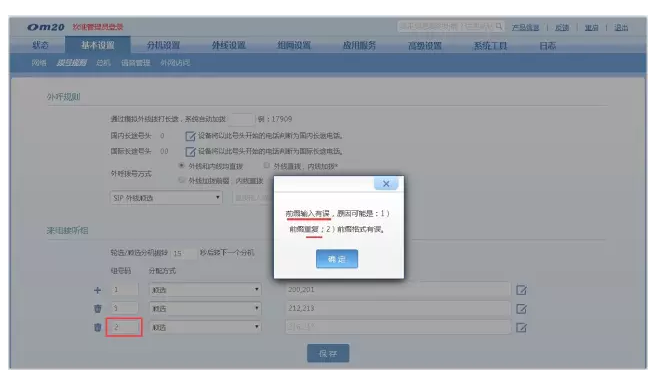Open the 日志 main tab
Screen dimensions: 661x381
point(548,45)
